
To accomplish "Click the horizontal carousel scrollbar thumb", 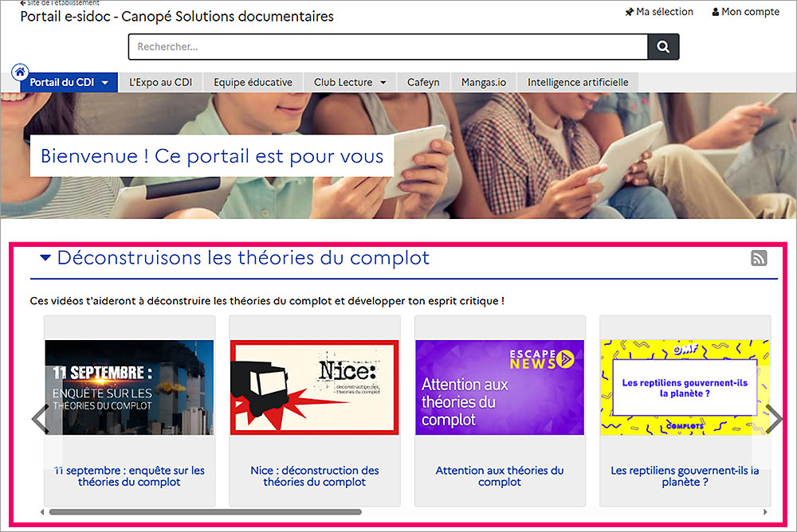I will coord(205,512).
